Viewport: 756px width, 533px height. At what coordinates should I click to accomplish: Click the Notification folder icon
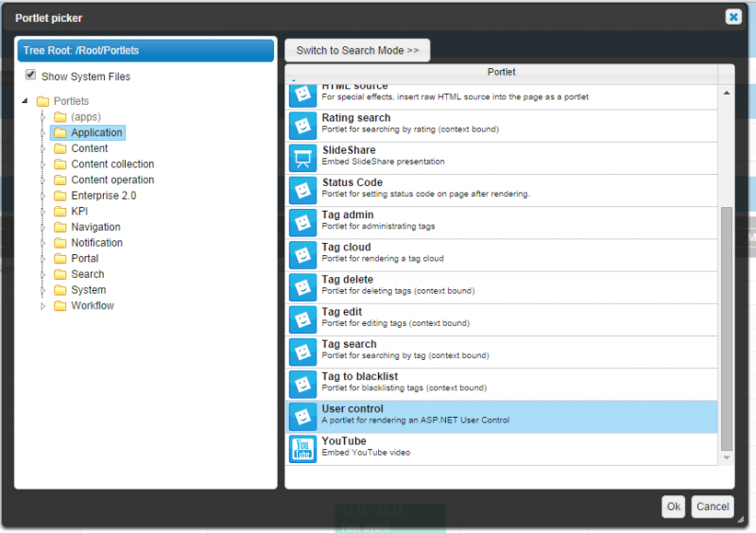coord(60,243)
